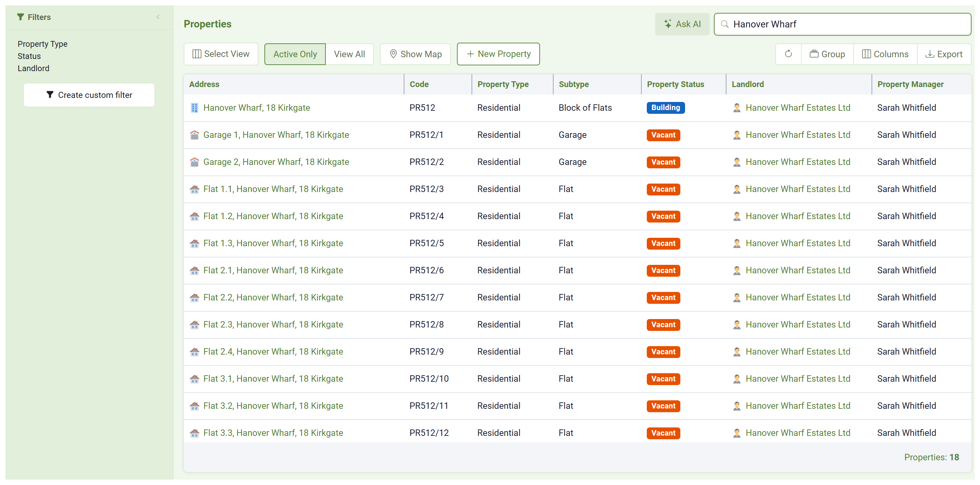Open Ask AI assistant
Screen dimensions: 980x485
(x=682, y=24)
